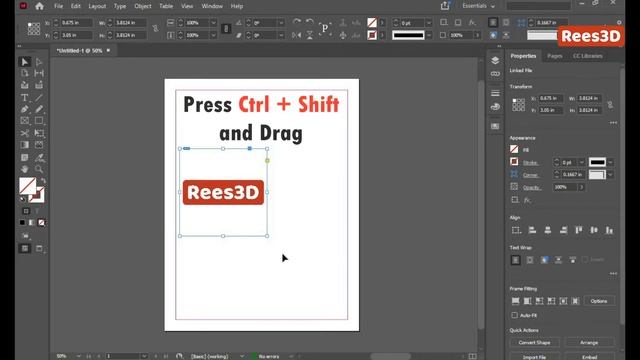Select the Scissors tool
The width and height of the screenshot is (640, 360).
click(x=24, y=133)
